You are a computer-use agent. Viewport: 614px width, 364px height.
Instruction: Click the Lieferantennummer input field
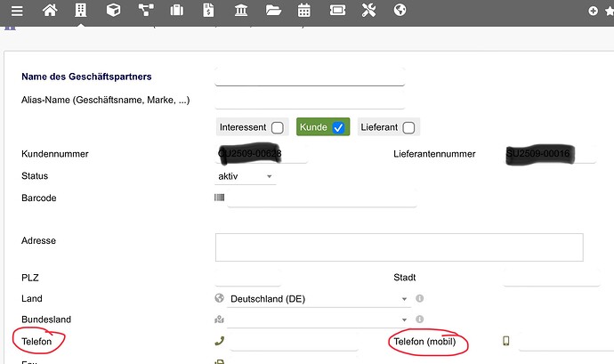click(550, 154)
